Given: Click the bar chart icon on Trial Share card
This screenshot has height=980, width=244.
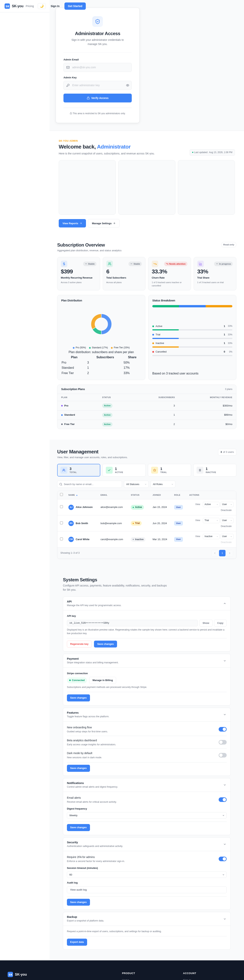Looking at the screenshot, I should coord(200,264).
